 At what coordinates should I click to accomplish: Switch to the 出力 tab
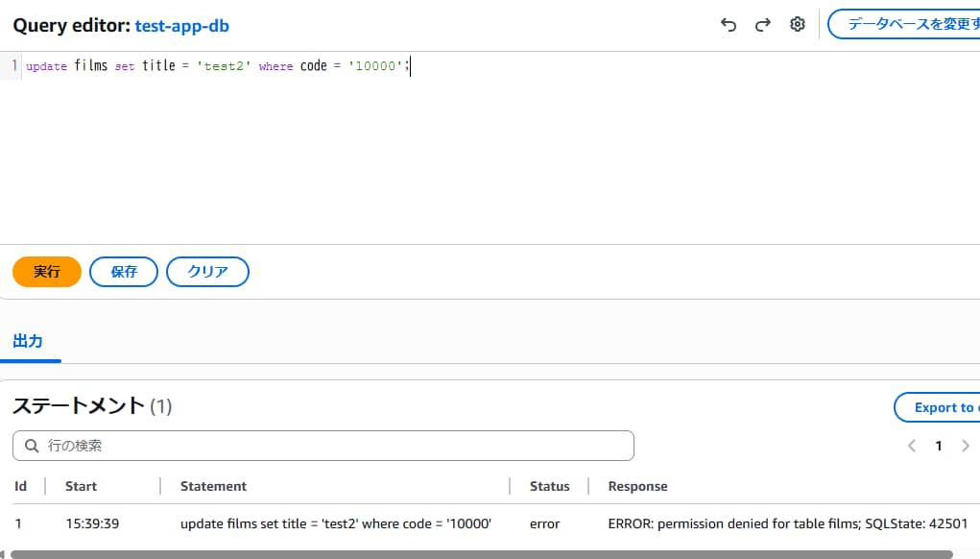pyautogui.click(x=28, y=341)
